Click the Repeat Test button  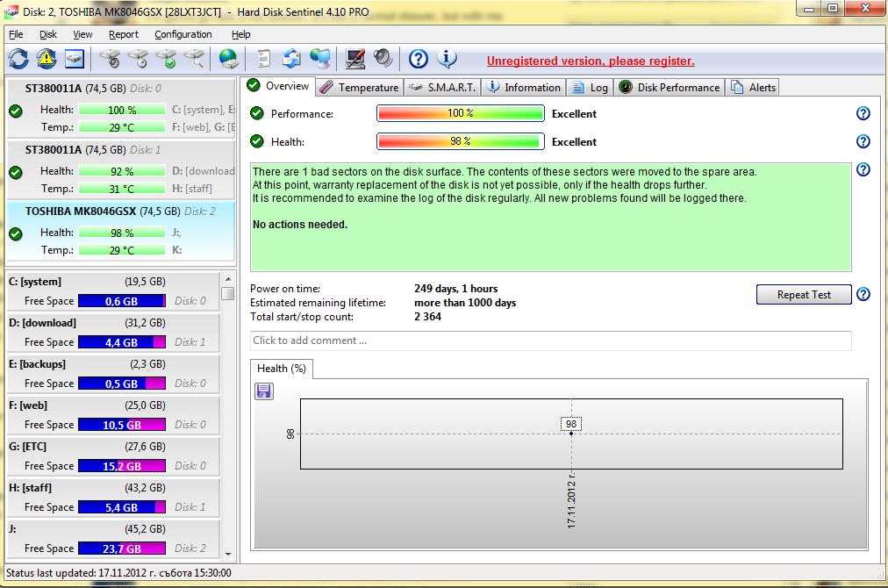pos(804,295)
